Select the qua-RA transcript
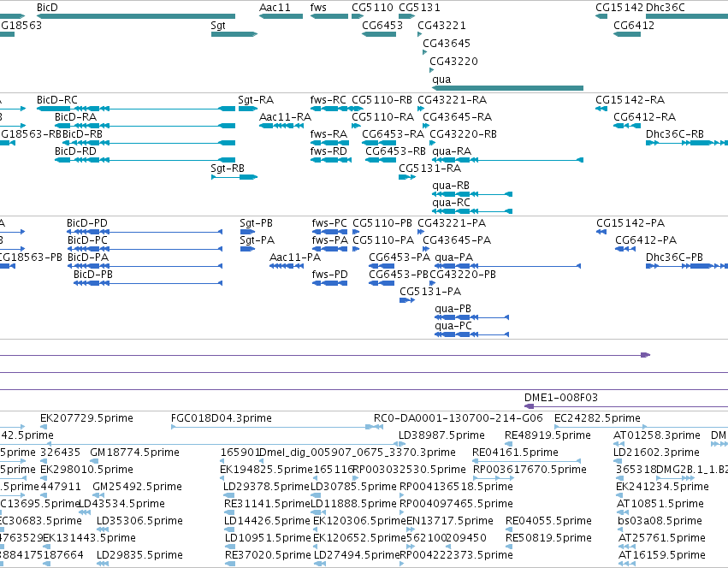 pos(507,160)
